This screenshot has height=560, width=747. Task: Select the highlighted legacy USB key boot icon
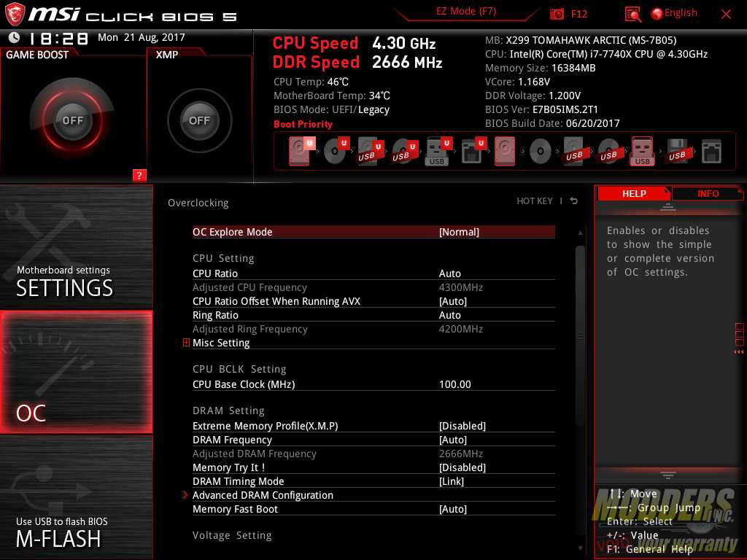[x=642, y=152]
